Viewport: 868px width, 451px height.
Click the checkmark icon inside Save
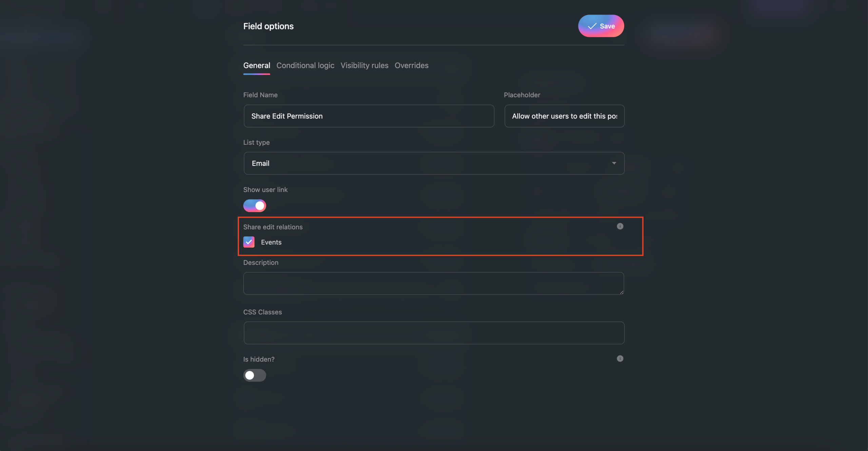592,26
